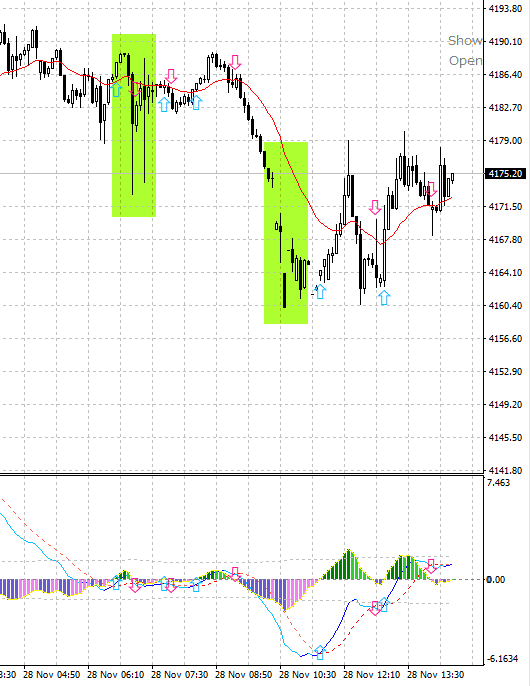Click the 4193.80 price scale label
Screen dimensions: 530x686
pos(505,8)
